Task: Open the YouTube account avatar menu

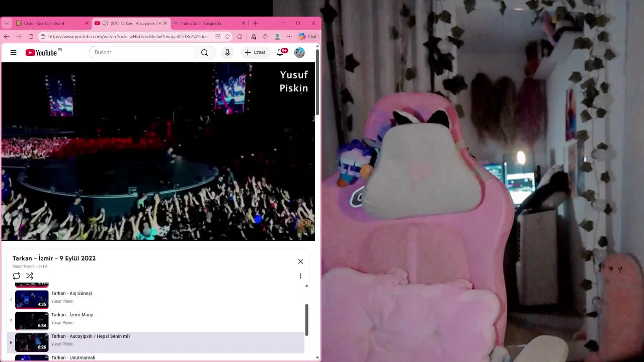Action: (x=299, y=52)
